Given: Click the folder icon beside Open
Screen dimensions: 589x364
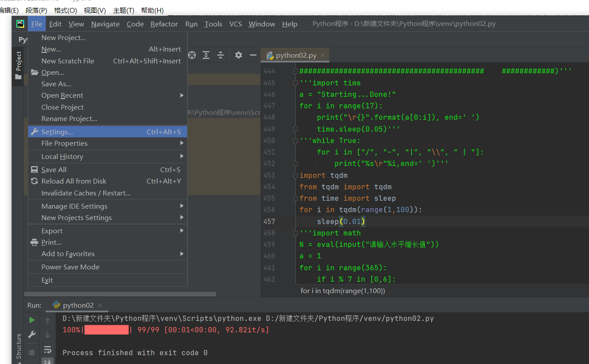Looking at the screenshot, I should coord(34,72).
